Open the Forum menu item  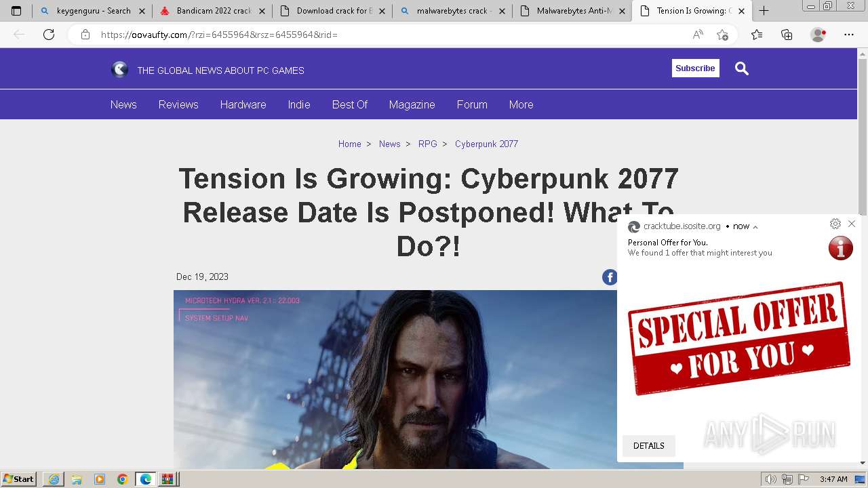[472, 104]
